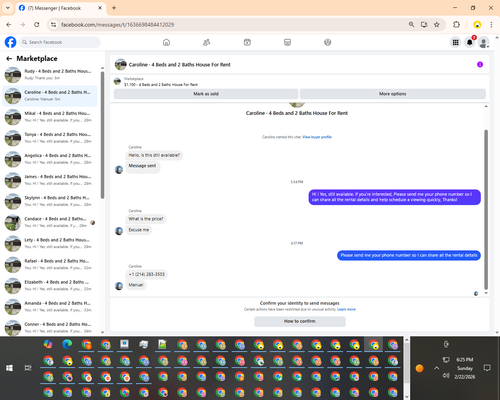
Task: Open the tab search dropdown arrow
Action: [x=8, y=8]
